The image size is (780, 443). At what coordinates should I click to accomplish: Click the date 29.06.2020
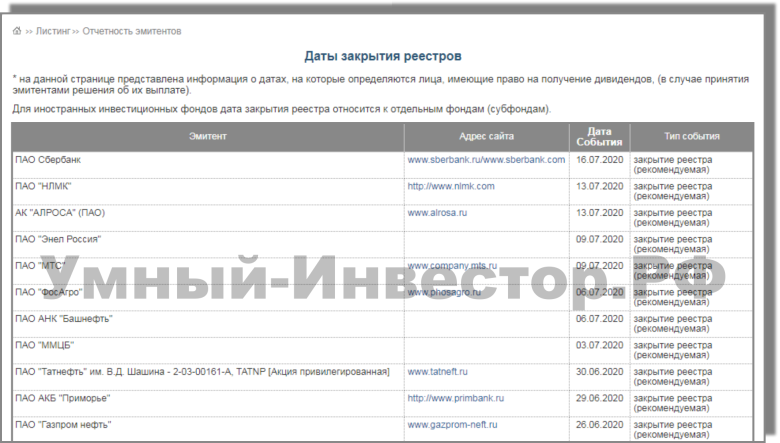pos(599,398)
